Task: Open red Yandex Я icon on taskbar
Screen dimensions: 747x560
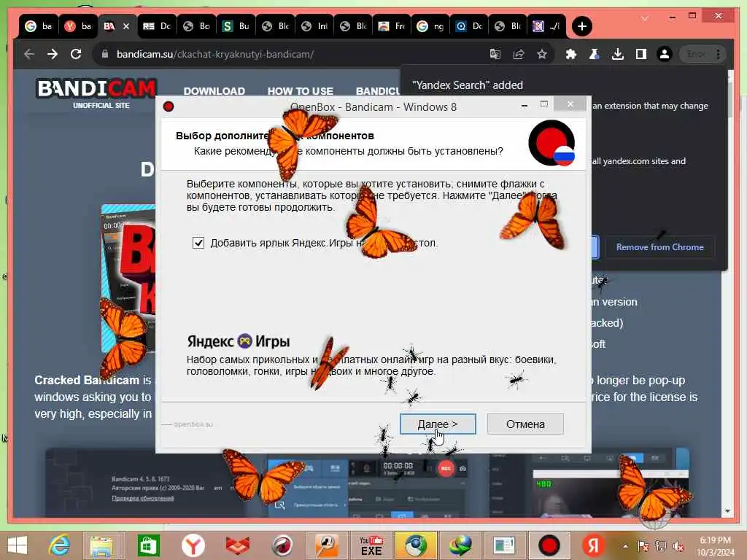Action: tap(593, 545)
